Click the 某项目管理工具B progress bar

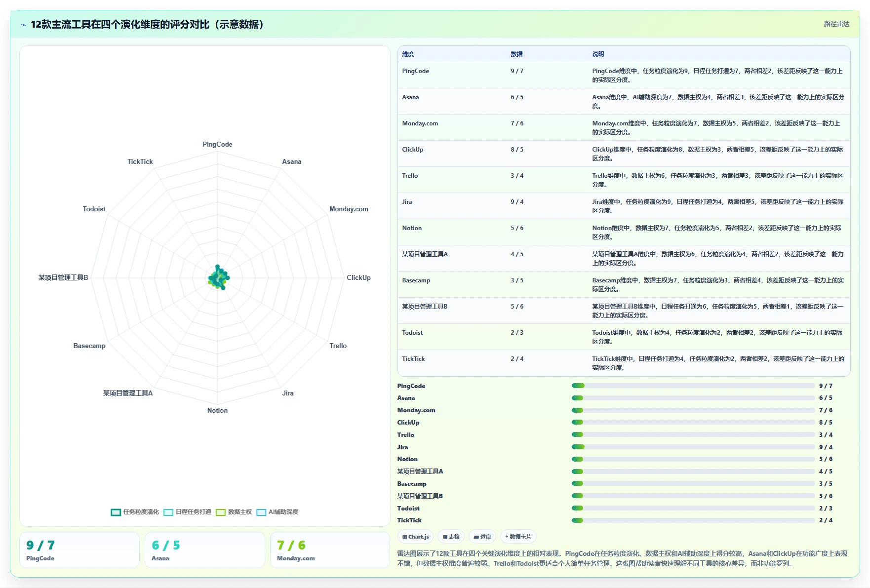click(x=693, y=496)
